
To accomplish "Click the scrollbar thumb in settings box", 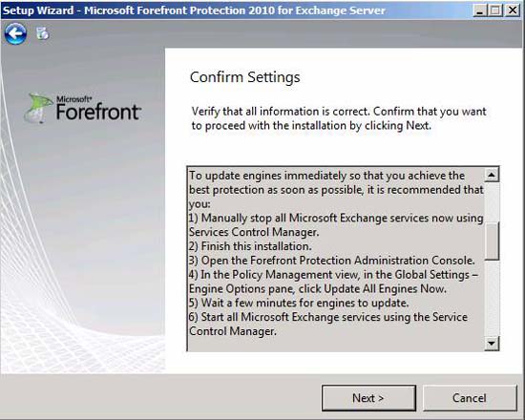I will pyautogui.click(x=492, y=241).
